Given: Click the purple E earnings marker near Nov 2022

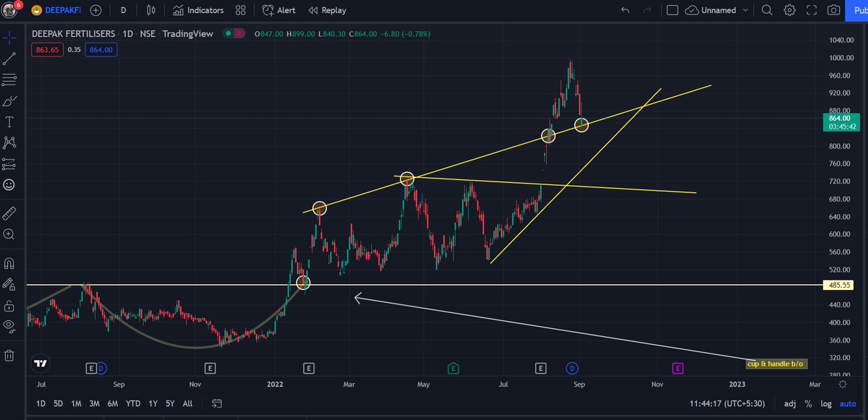Looking at the screenshot, I should pyautogui.click(x=678, y=369).
